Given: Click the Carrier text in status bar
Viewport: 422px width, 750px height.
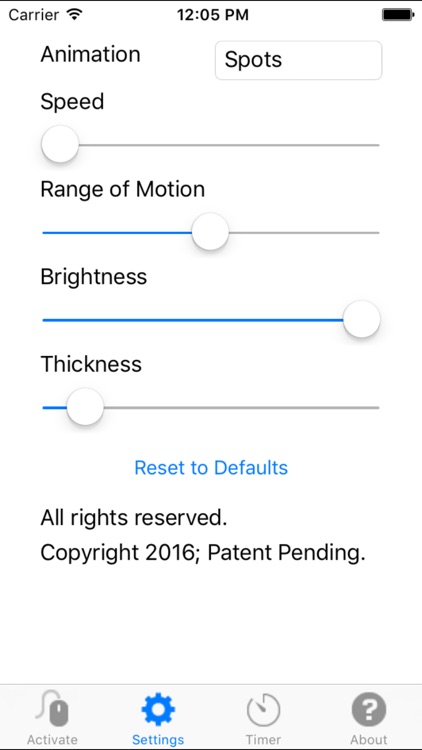Looking at the screenshot, I should coord(35,15).
